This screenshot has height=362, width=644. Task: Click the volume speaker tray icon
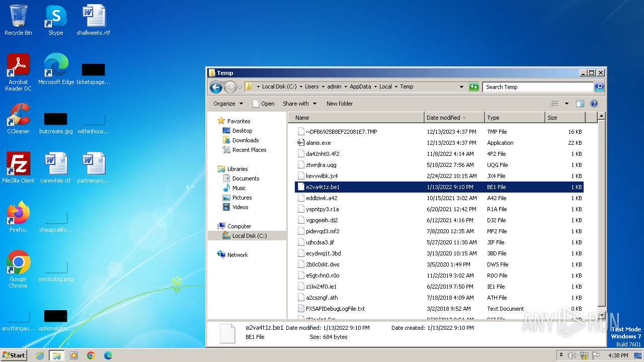click(572, 355)
